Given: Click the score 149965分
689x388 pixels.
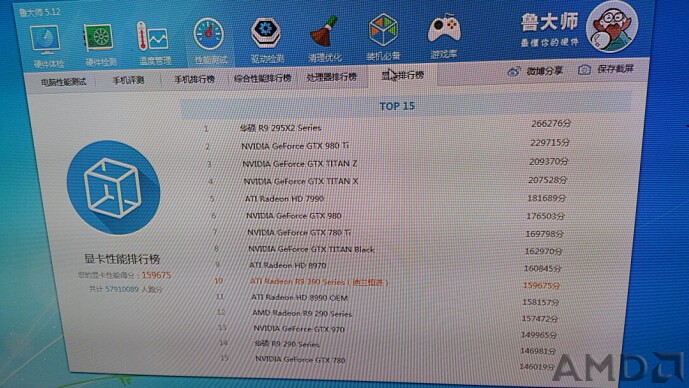Looking at the screenshot, I should [539, 335].
